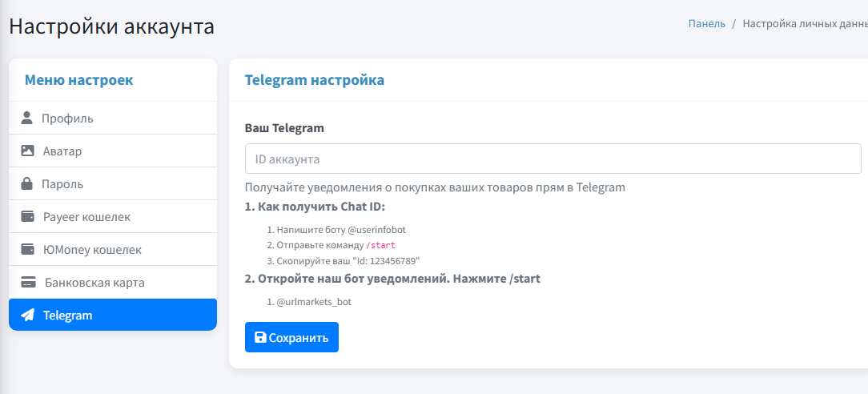Open the Банковская карта section
Image resolution: width=868 pixels, height=394 pixels.
[94, 283]
